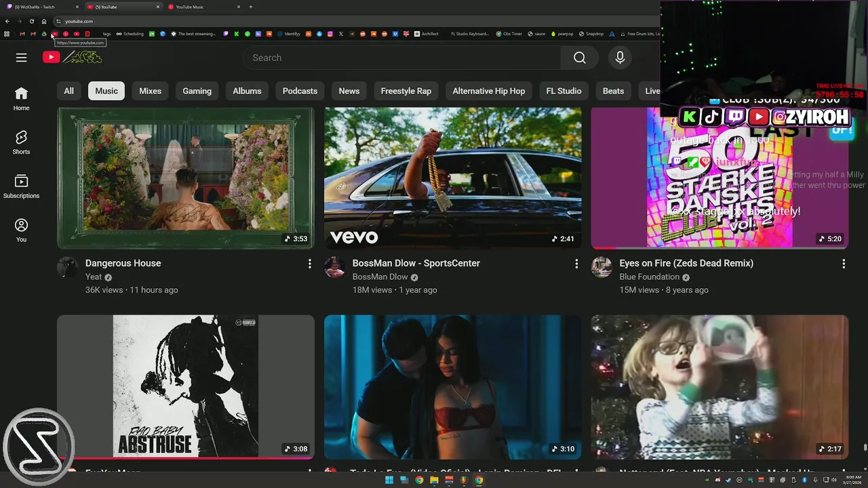Open options menu for Eyes on Fire
This screenshot has width=868, height=488.
pyautogui.click(x=844, y=263)
